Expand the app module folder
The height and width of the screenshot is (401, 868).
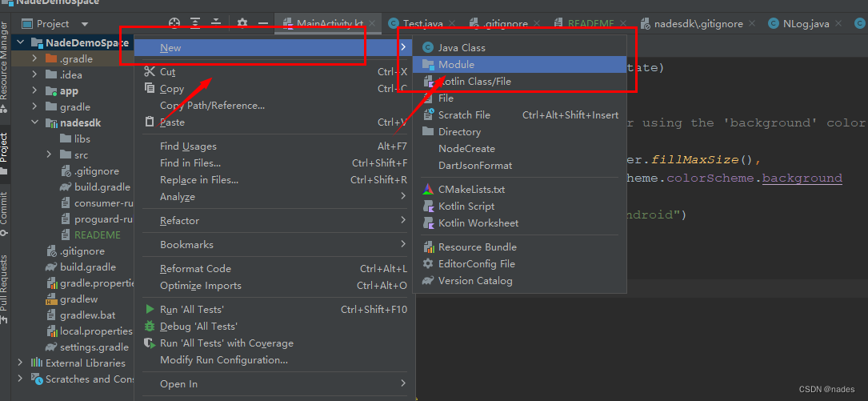coord(34,90)
